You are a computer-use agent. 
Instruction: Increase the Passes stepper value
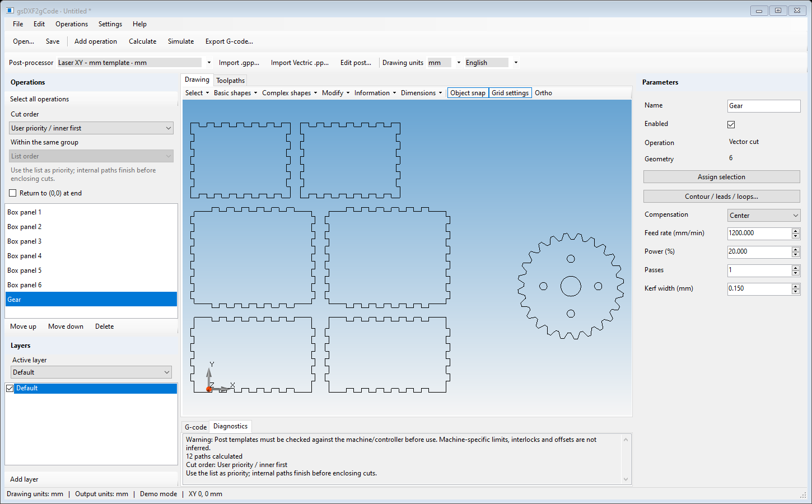796,268
